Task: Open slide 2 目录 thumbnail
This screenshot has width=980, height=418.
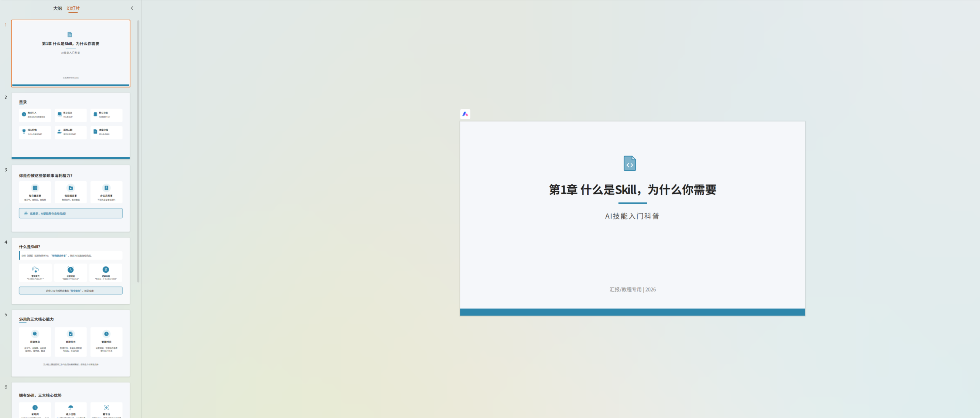Action: (71, 126)
